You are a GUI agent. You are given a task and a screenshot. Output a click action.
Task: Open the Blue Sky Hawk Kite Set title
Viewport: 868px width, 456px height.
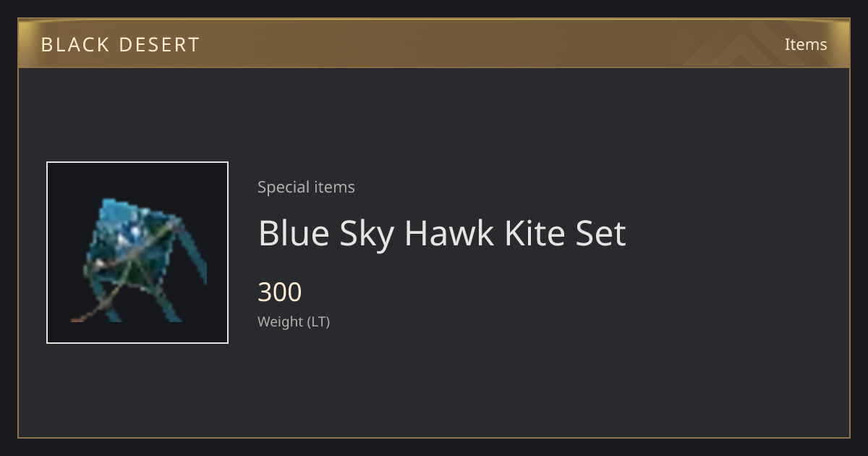[x=442, y=233]
